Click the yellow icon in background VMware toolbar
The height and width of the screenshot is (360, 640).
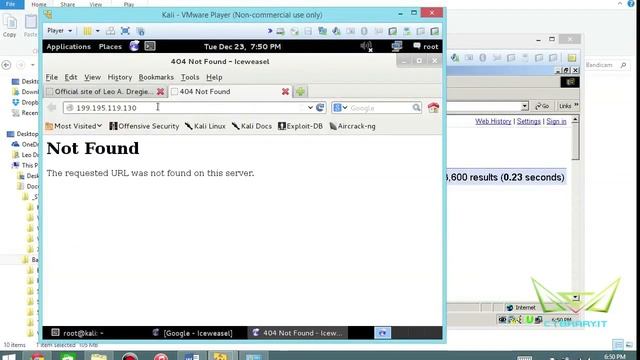coord(572,58)
